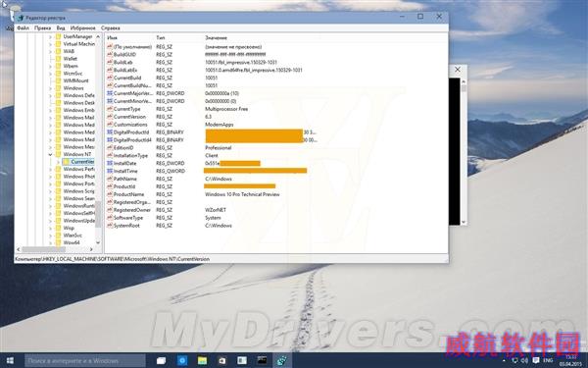Expand the WcmSvc tree node

pos(50,74)
